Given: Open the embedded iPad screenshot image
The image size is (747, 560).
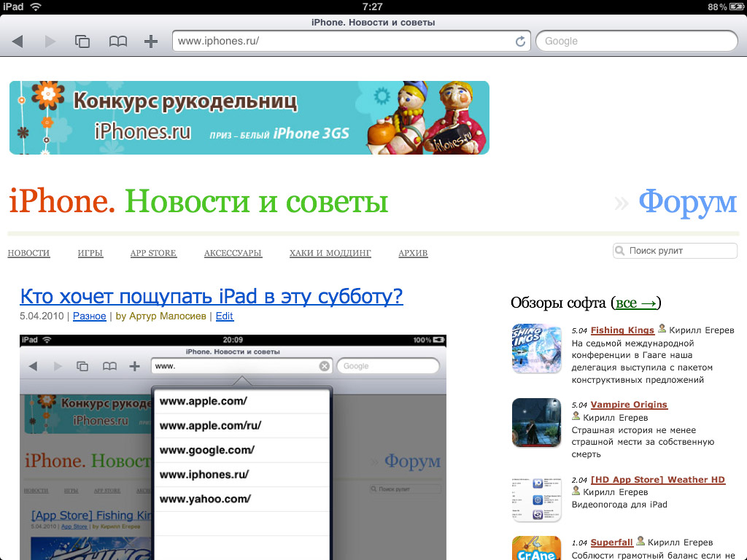Looking at the screenshot, I should [x=233, y=447].
